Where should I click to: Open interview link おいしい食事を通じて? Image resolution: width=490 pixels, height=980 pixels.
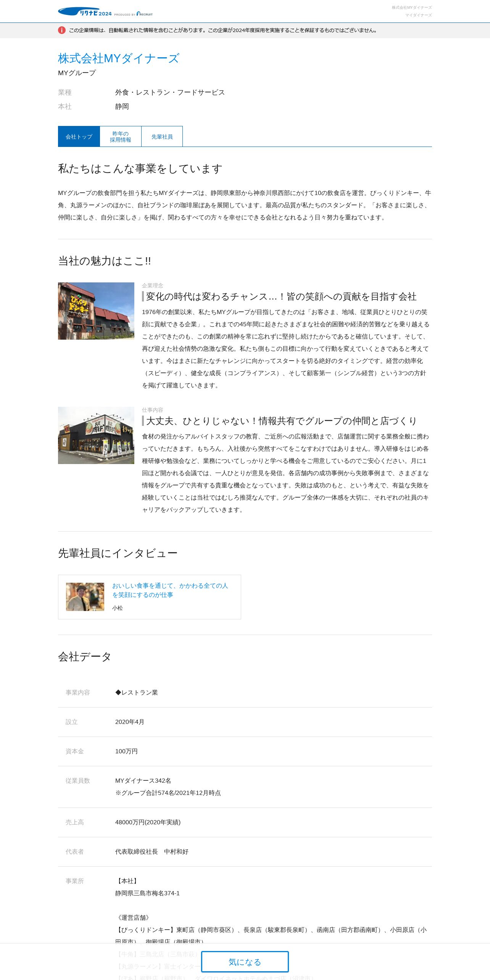pyautogui.click(x=170, y=590)
